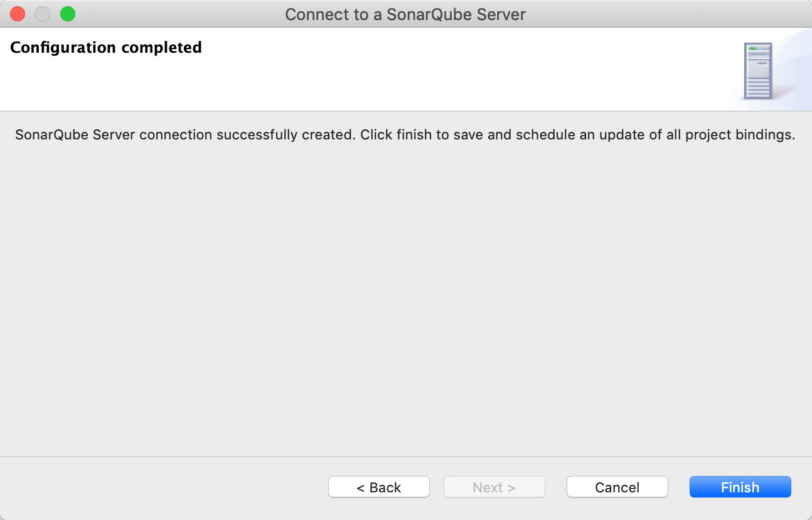This screenshot has height=520, width=812.
Task: Click the "Configuration completed" heading
Action: click(106, 48)
